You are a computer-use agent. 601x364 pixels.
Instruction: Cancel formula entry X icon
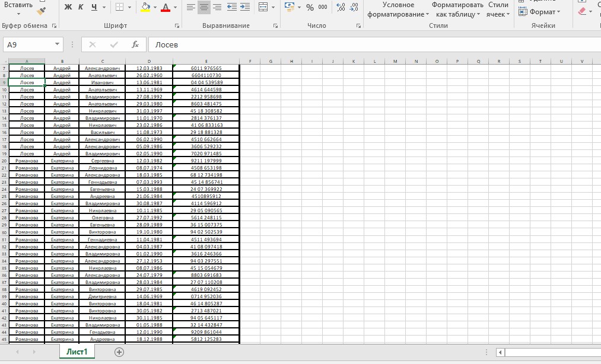point(93,44)
